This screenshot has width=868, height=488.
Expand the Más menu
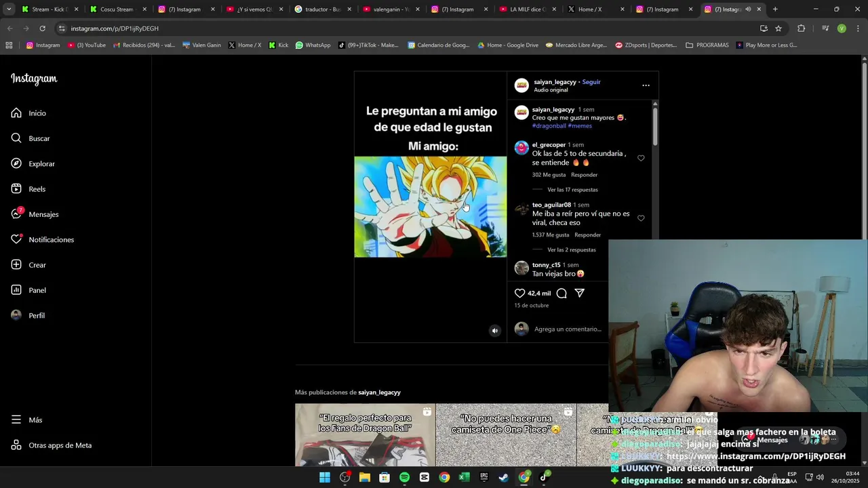pyautogui.click(x=26, y=420)
